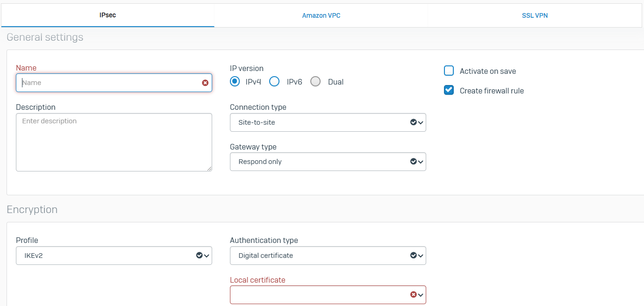This screenshot has width=644, height=306.
Task: Open the Profile dropdown showing IKEv2
Action: 114,256
